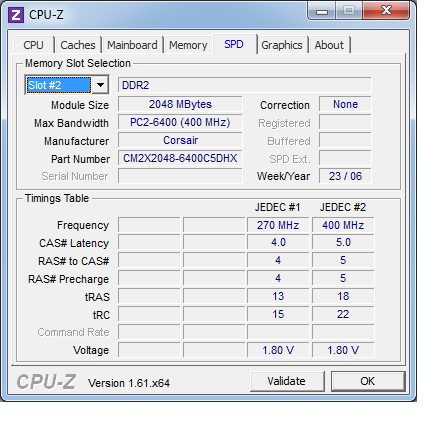This screenshot has width=438, height=424.
Task: Click the Module Size label
Action: [80, 105]
